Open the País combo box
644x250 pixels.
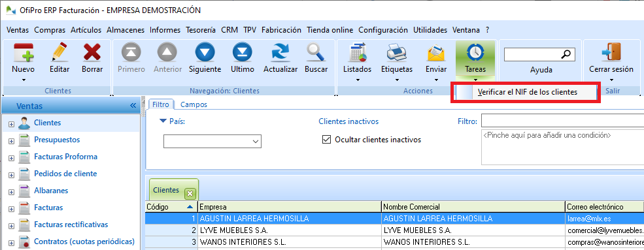[x=212, y=142]
